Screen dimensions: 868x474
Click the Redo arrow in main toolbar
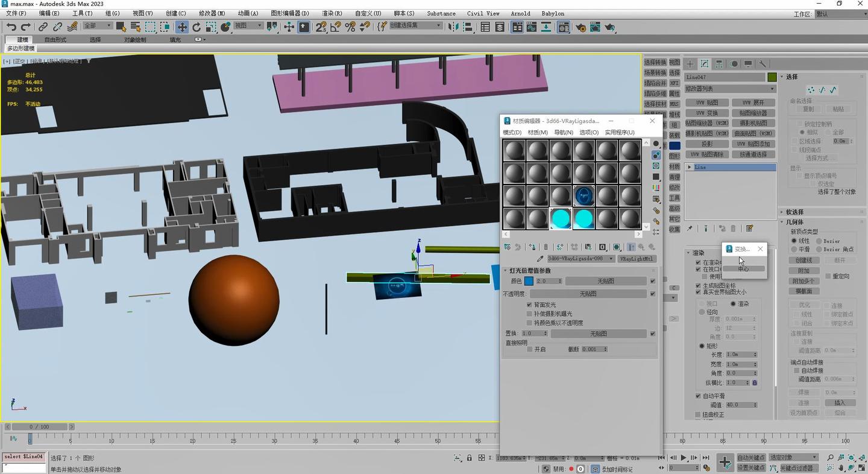(x=25, y=27)
